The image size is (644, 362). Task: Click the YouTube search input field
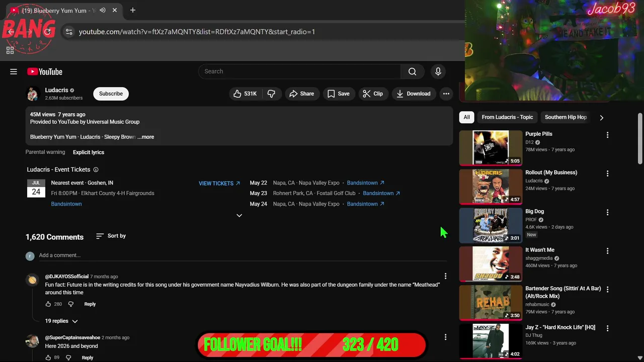click(299, 71)
